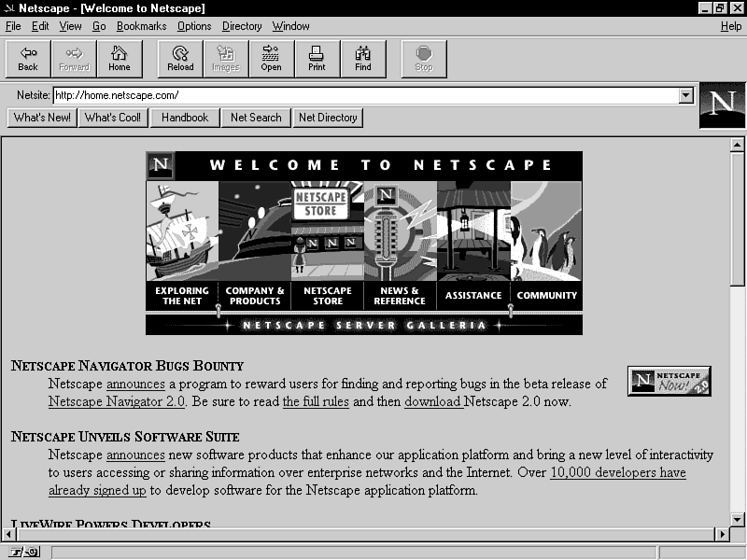Click the download link
This screenshot has height=560, width=747.
point(433,401)
